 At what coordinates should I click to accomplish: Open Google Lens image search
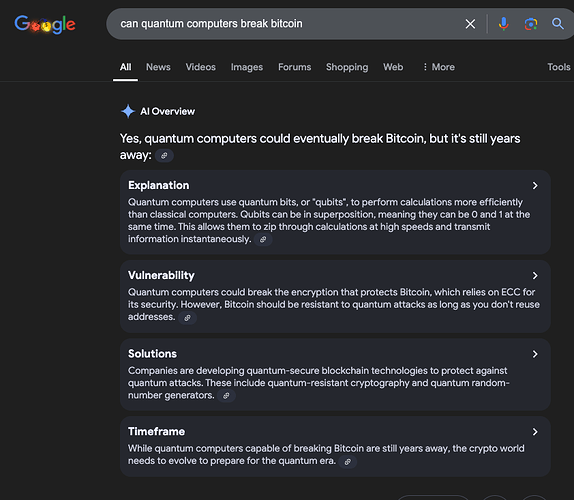pos(530,24)
